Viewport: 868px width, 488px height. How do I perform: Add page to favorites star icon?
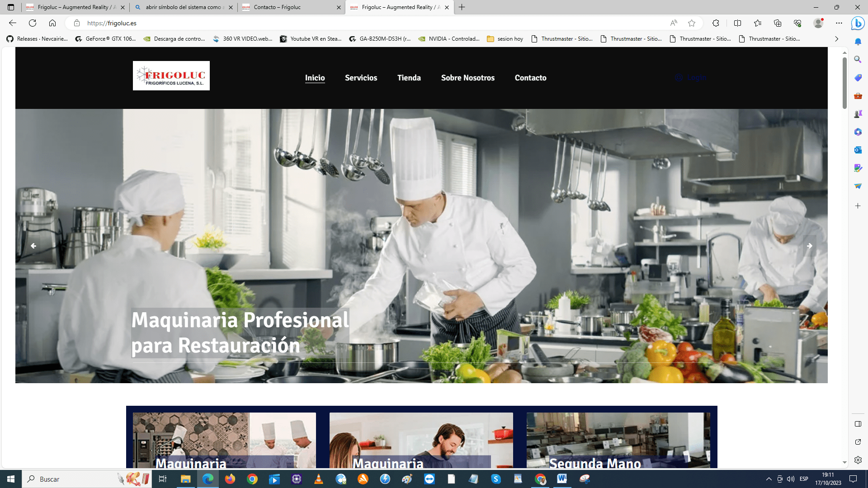pyautogui.click(x=692, y=23)
